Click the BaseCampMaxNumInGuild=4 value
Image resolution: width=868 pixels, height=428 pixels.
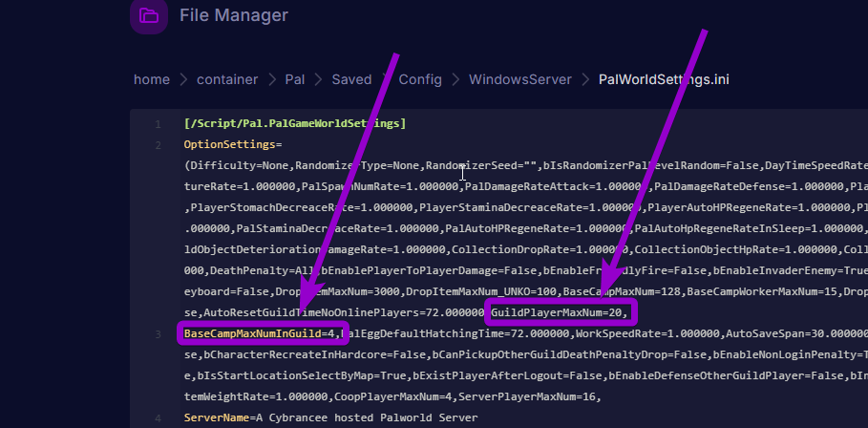[x=259, y=333]
